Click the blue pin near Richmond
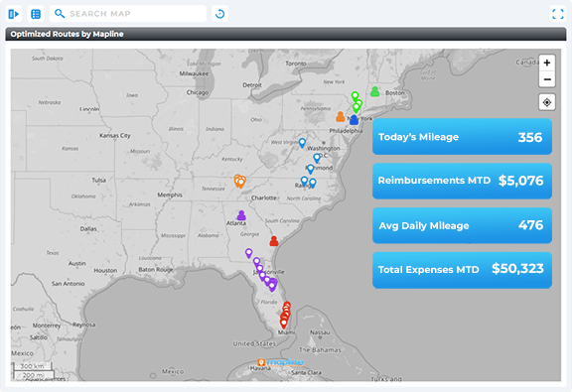Image resolution: width=572 pixels, height=392 pixels. (x=311, y=169)
